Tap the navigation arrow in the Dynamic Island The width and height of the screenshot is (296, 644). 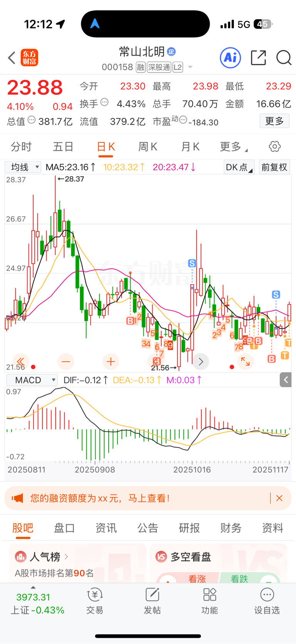95,24
